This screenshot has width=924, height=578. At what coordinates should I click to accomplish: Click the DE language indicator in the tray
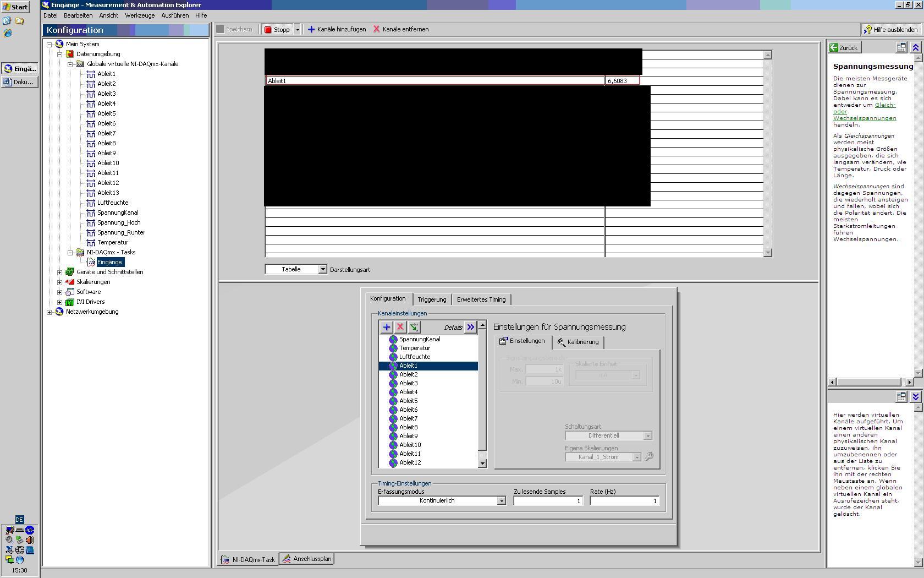19,520
